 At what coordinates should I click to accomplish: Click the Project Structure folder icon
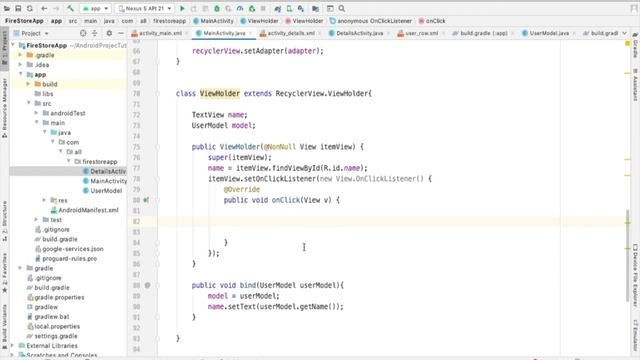coord(316,8)
